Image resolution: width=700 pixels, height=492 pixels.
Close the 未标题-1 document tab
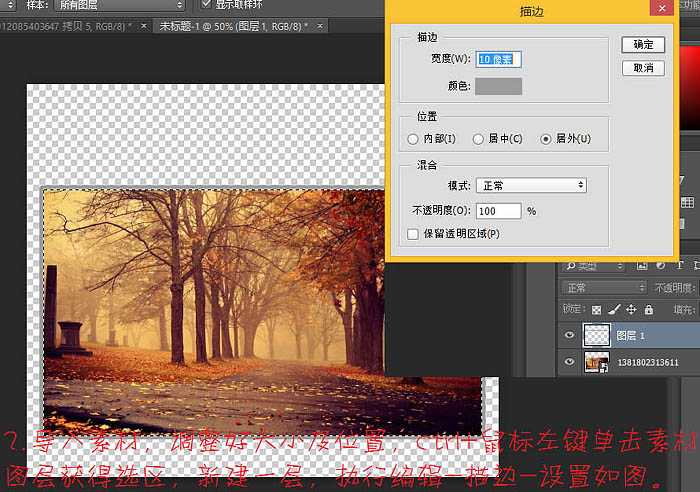[320, 26]
